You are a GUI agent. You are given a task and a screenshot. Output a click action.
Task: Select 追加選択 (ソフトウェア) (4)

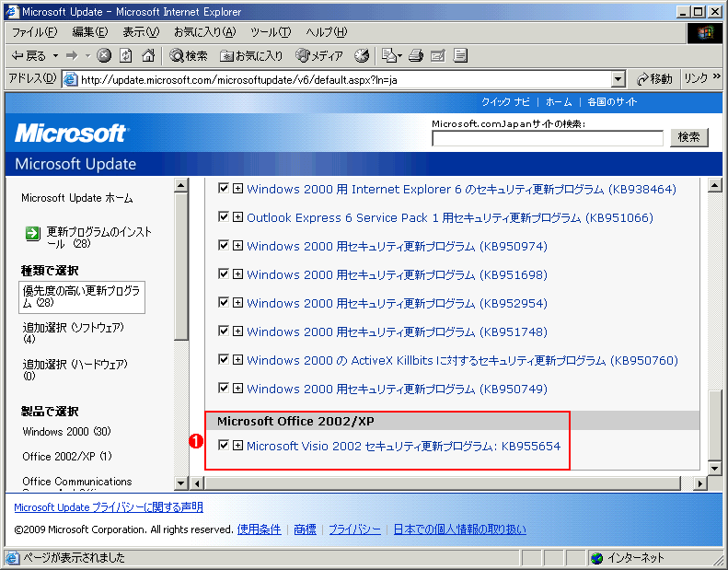74,332
